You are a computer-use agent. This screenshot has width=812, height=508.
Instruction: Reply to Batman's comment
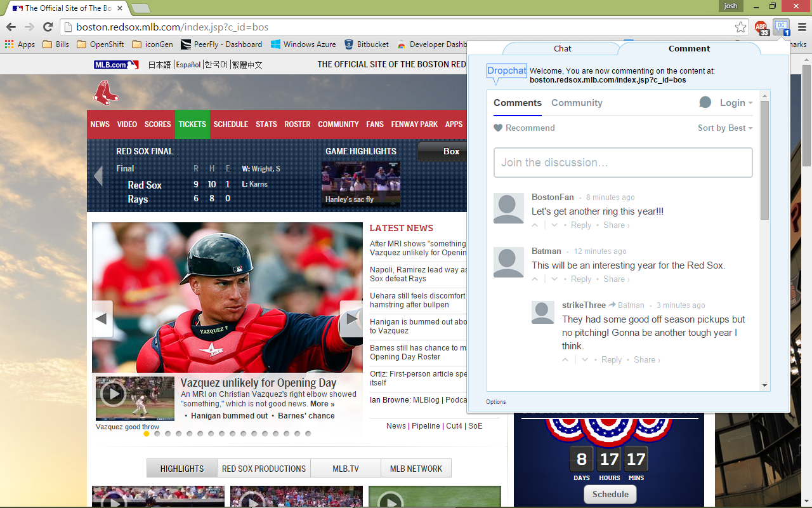[x=581, y=279]
